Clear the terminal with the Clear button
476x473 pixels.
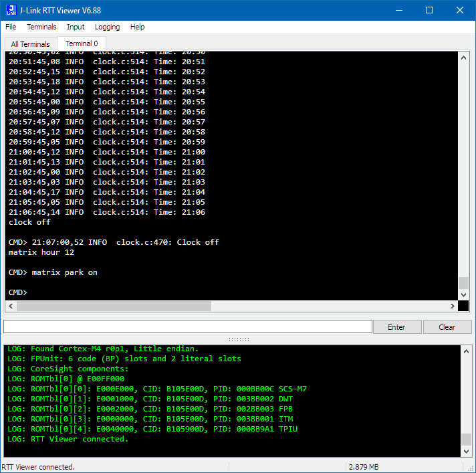point(447,327)
